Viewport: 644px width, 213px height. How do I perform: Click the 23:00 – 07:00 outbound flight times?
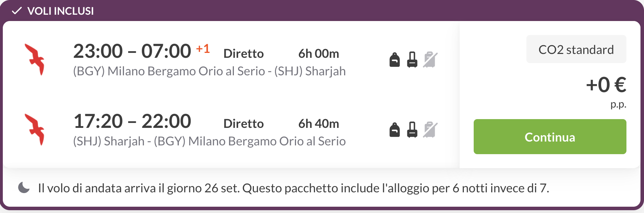[132, 51]
